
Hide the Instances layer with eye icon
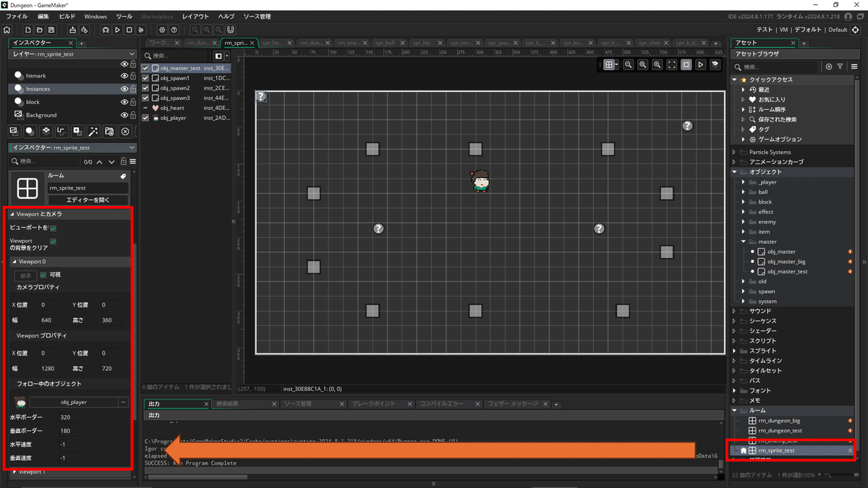point(124,88)
